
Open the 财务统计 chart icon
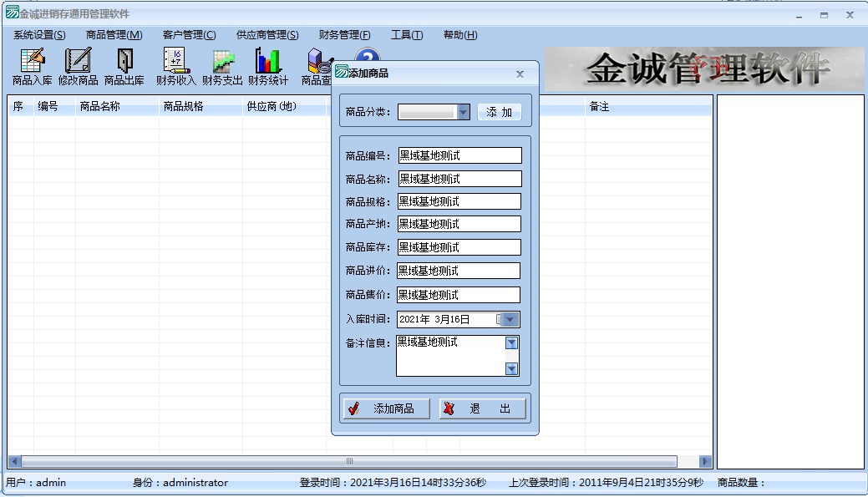268,67
